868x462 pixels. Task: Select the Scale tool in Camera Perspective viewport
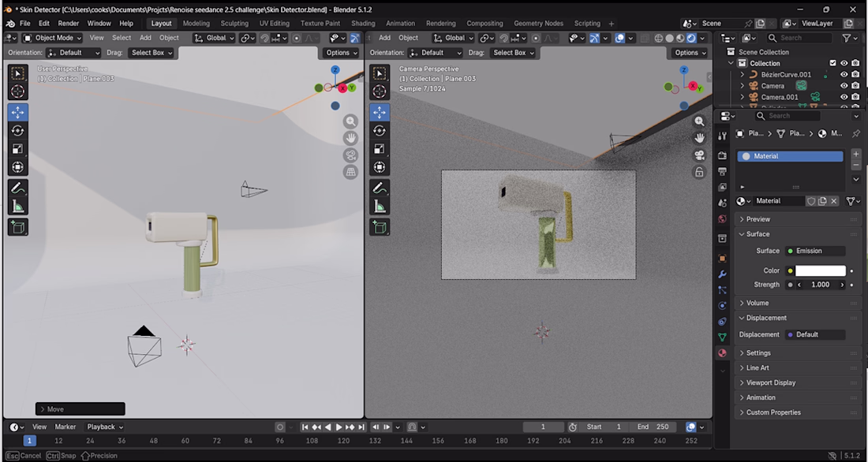point(380,149)
